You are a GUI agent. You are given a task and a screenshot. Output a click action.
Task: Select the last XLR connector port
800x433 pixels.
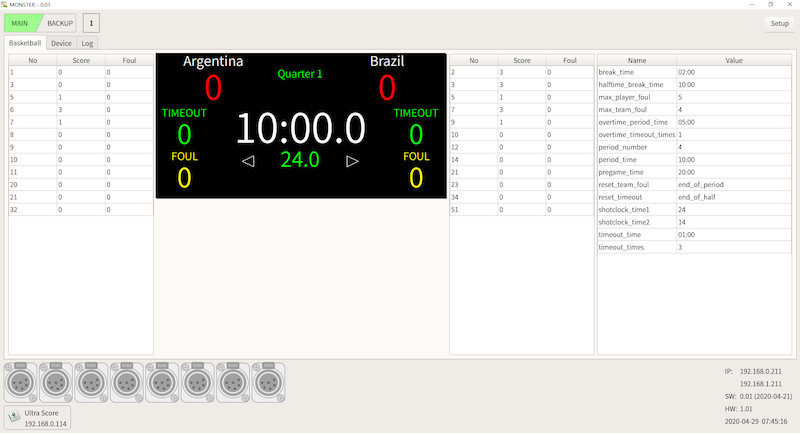pos(268,380)
